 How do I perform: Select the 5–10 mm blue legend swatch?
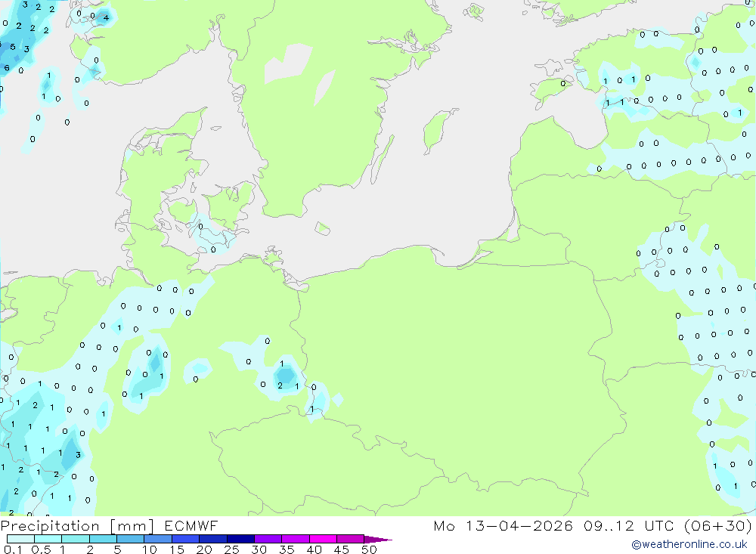tap(131, 539)
